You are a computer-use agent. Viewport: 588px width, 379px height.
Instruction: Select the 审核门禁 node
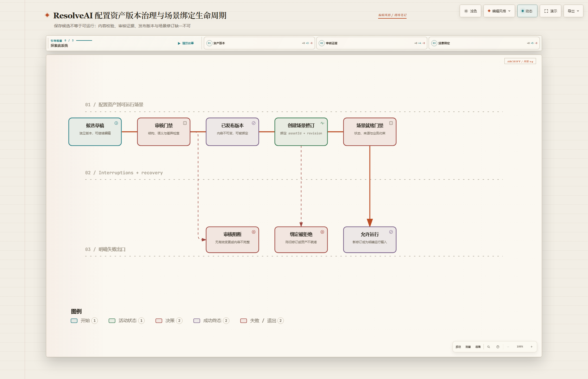point(164,132)
